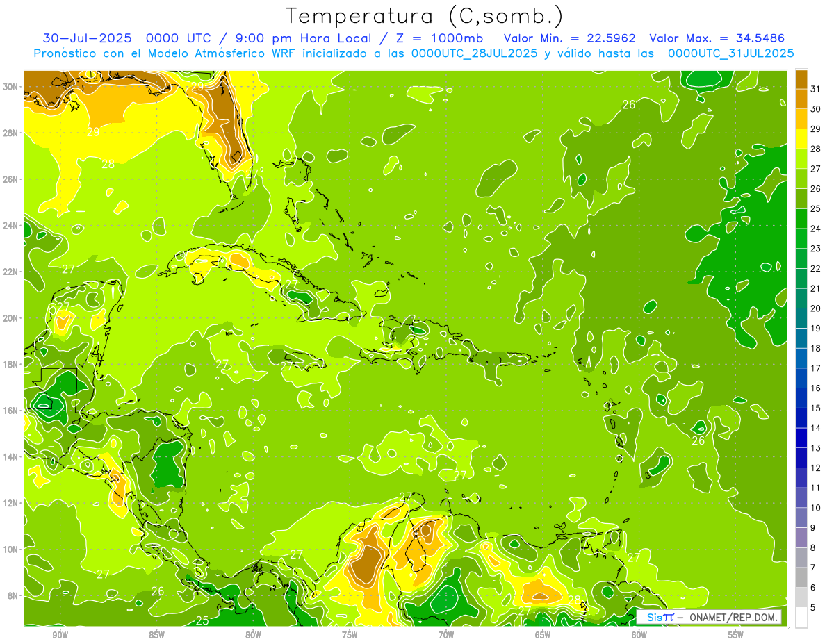The height and width of the screenshot is (644, 834).
Task: Click the legend value '25'
Action: point(815,208)
